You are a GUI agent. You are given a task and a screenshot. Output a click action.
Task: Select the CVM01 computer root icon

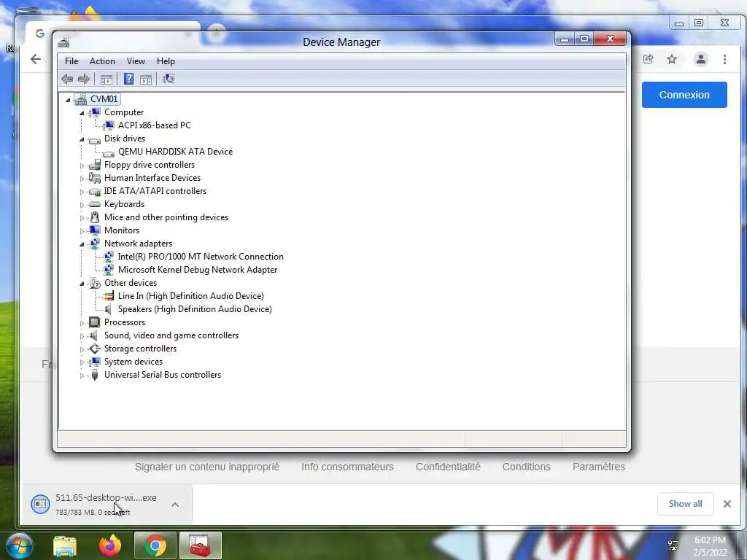81,99
